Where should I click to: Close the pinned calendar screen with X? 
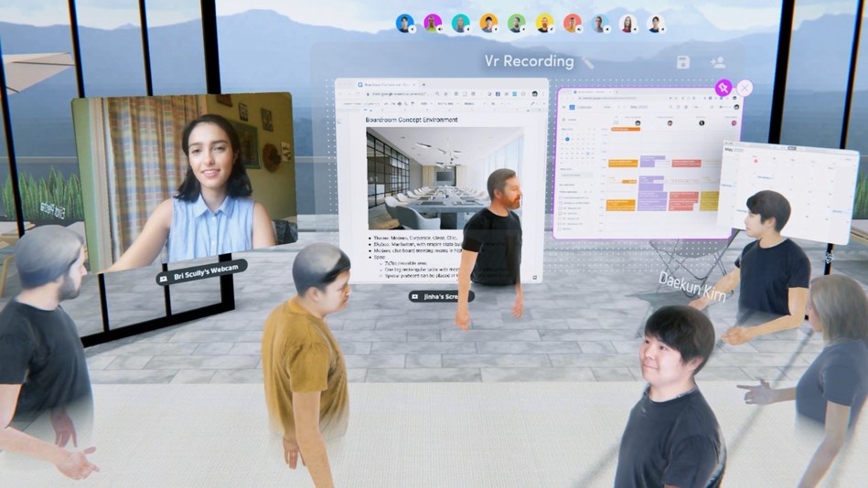[x=745, y=88]
